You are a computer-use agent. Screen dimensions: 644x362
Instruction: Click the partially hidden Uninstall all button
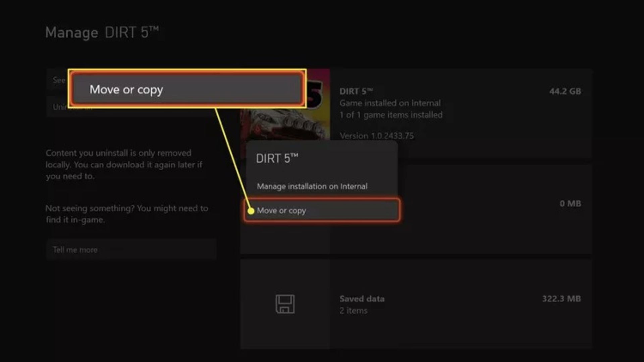60,107
